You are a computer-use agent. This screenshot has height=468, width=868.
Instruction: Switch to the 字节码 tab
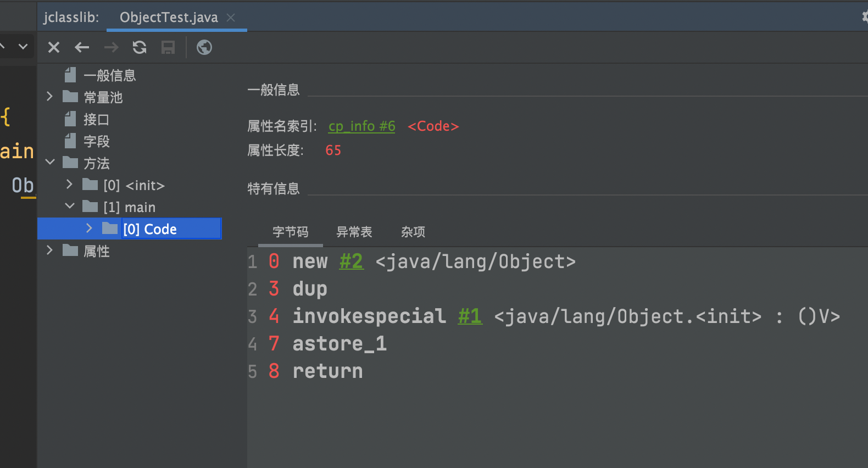[x=291, y=232]
